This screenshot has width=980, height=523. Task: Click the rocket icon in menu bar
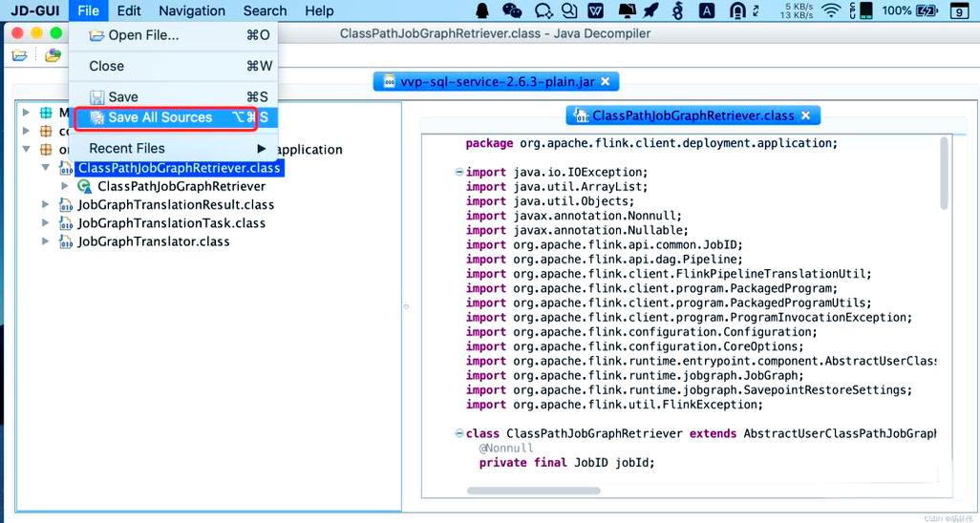(x=651, y=10)
